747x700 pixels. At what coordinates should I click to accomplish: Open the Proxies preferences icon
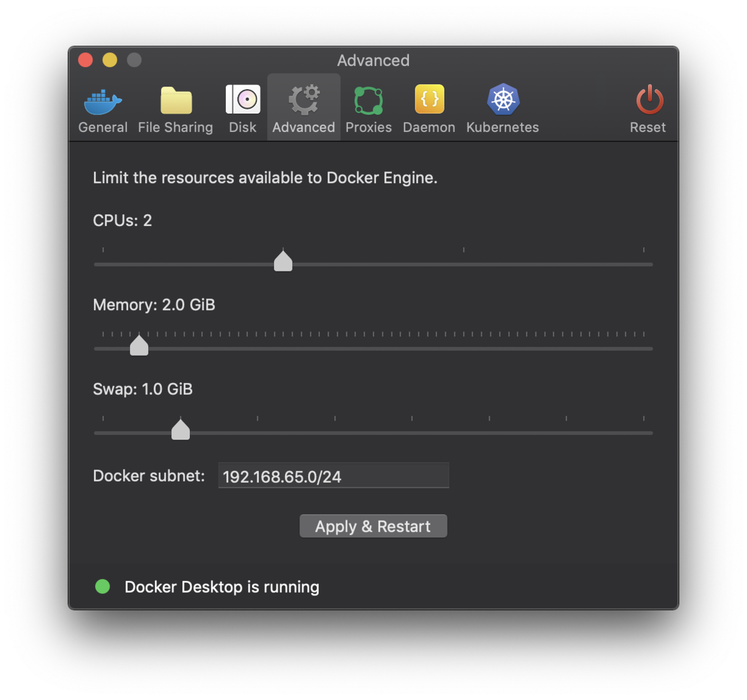(369, 101)
